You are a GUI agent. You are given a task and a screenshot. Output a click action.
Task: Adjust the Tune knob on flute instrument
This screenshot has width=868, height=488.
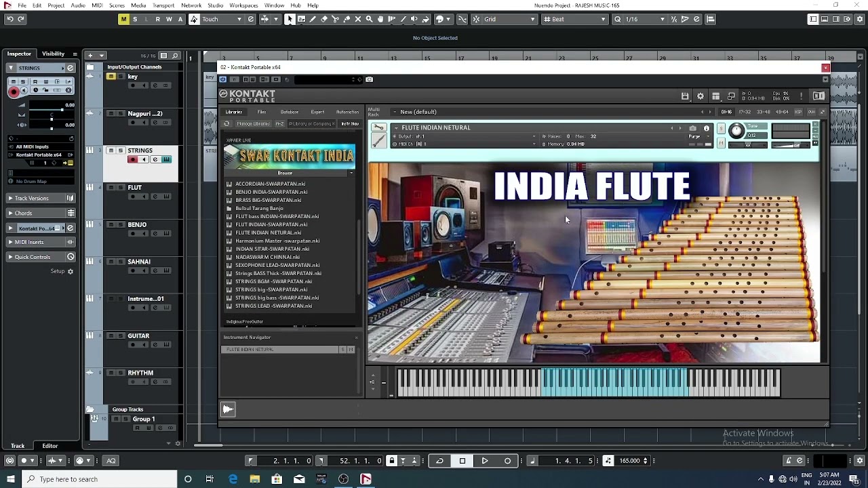point(736,132)
